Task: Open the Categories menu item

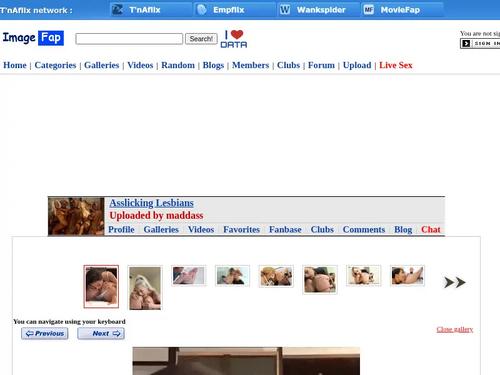Action: [55, 65]
